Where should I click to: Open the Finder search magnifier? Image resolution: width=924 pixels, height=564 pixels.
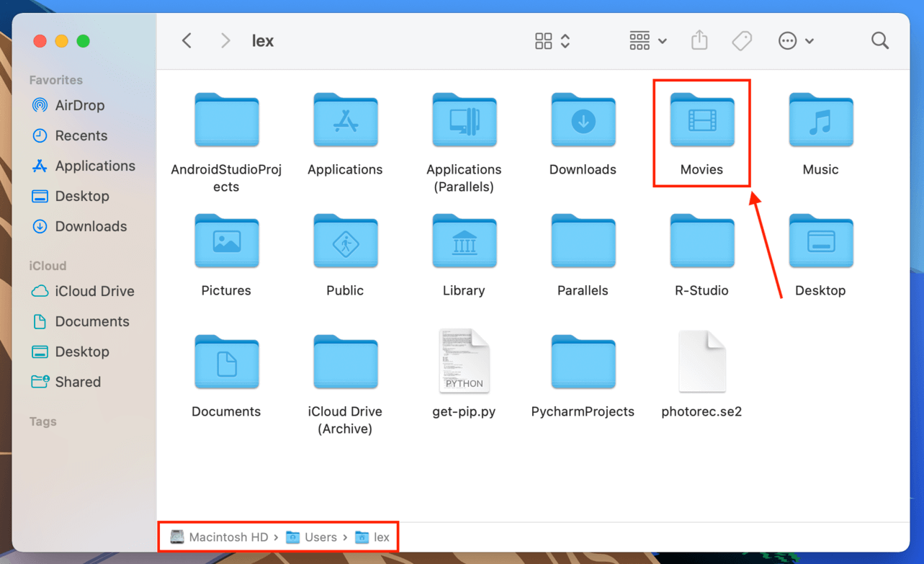pos(879,41)
